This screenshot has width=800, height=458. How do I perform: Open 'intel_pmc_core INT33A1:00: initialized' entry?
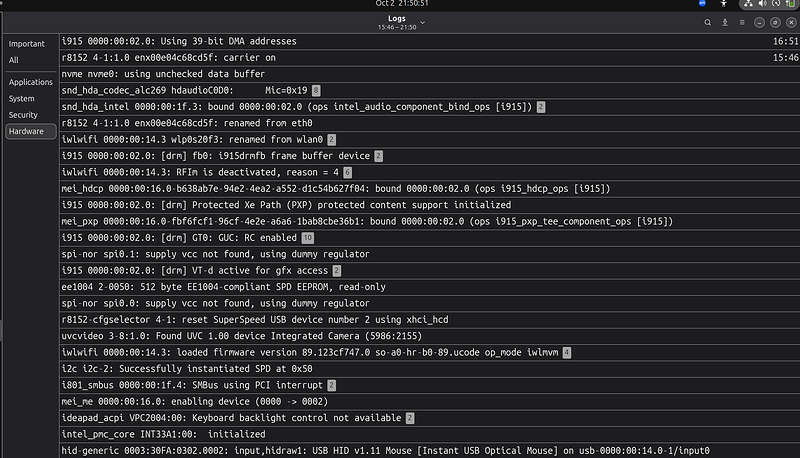click(430, 435)
